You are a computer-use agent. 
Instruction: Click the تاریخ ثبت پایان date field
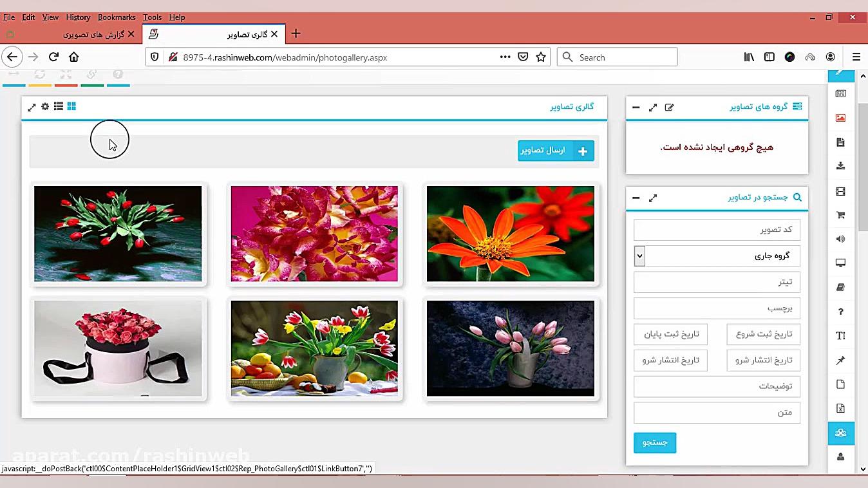670,334
